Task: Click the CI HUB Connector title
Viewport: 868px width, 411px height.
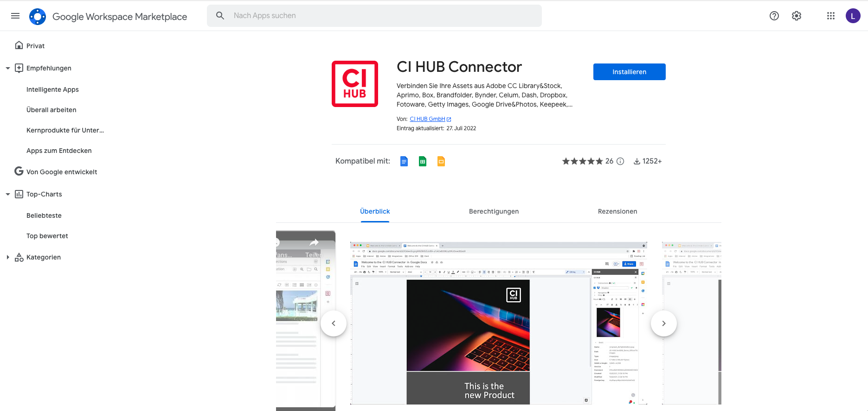Action: tap(459, 67)
